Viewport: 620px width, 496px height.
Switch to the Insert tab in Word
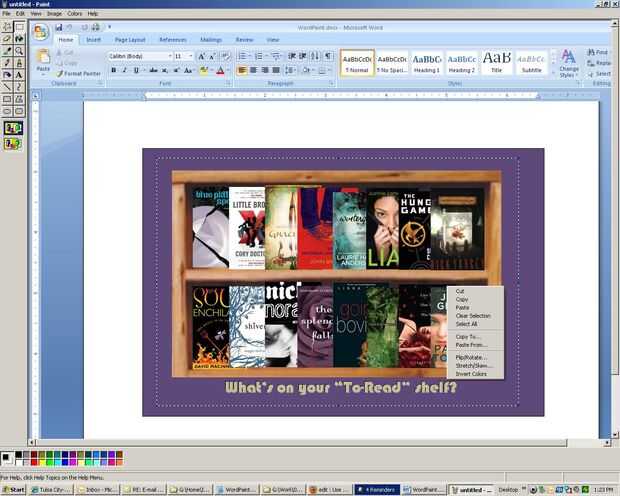[93, 40]
